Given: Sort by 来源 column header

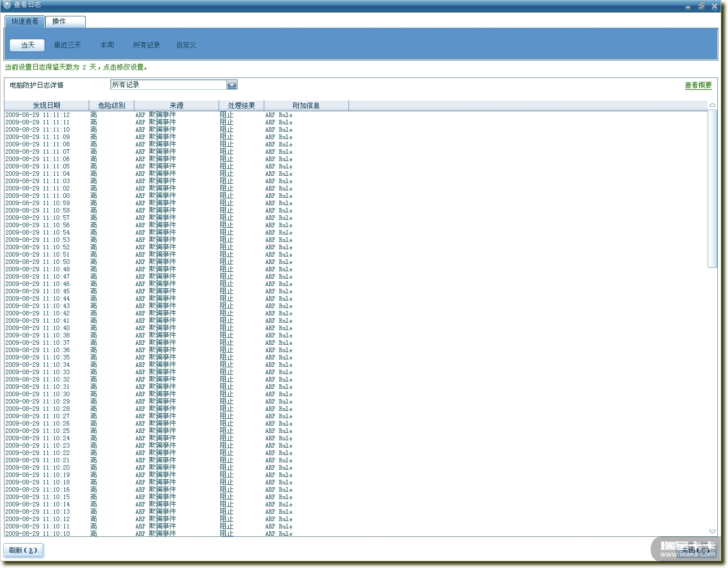Looking at the screenshot, I should (x=176, y=106).
